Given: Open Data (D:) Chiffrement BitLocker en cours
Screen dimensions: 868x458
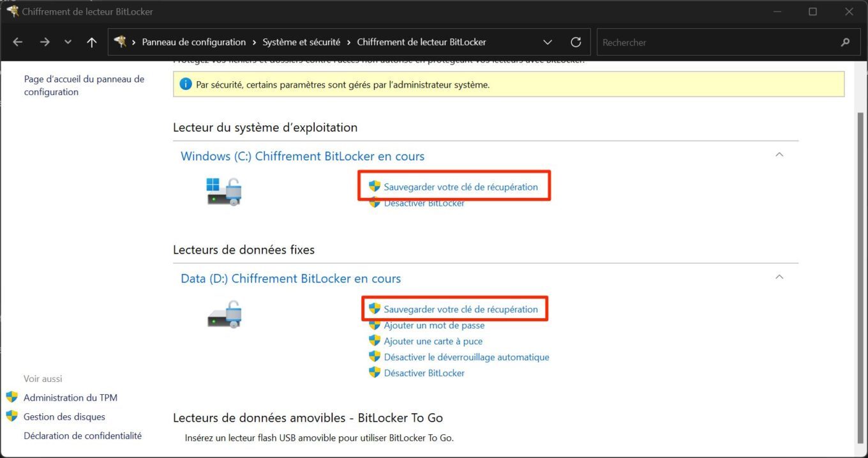Looking at the screenshot, I should pyautogui.click(x=291, y=279).
